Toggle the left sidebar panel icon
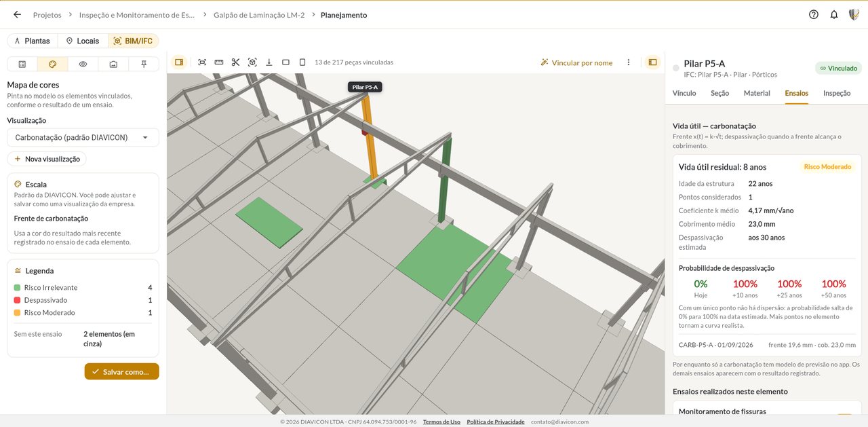The height and width of the screenshot is (427, 868). tap(179, 62)
